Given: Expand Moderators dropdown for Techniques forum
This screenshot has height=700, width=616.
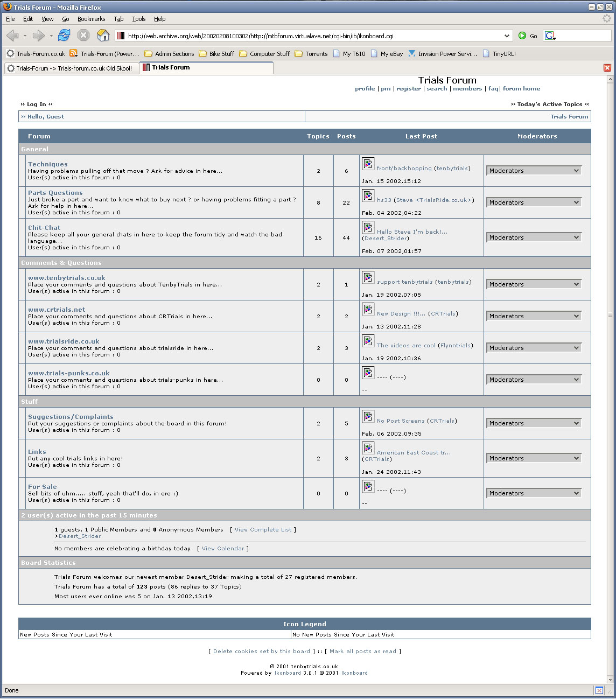Looking at the screenshot, I should [x=534, y=171].
